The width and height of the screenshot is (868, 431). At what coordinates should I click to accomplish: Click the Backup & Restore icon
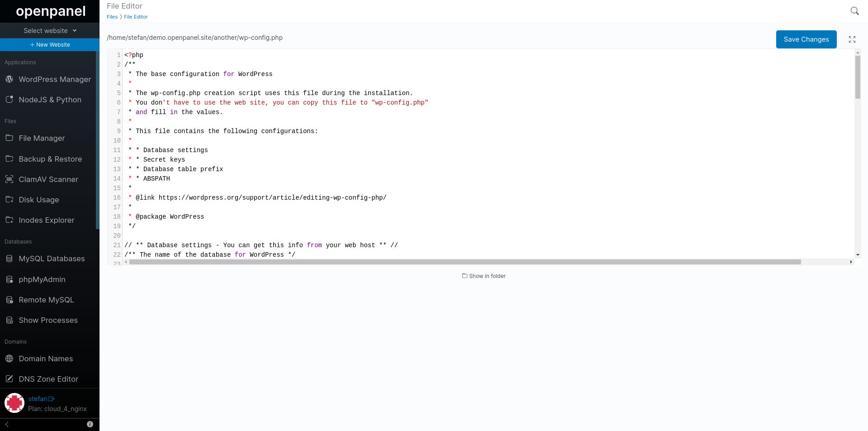pos(9,158)
